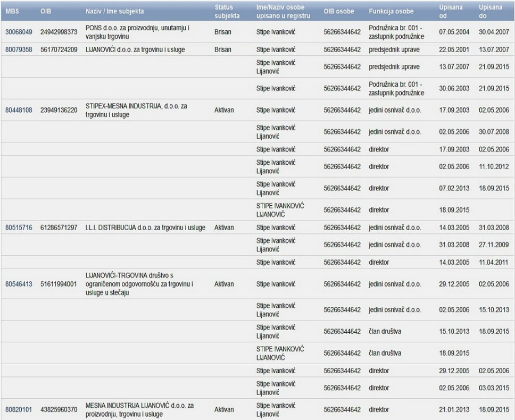This screenshot has height=420, width=515.
Task: Click the end date 27.11.2009
Action: [x=494, y=245]
